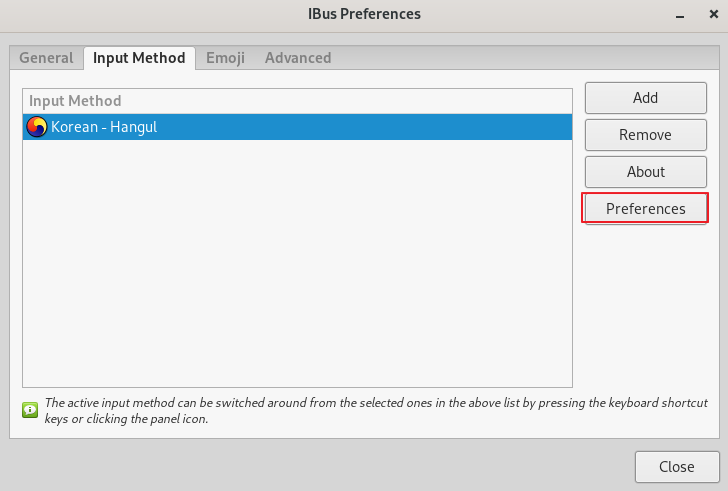Click the green info icon below list

coord(30,409)
